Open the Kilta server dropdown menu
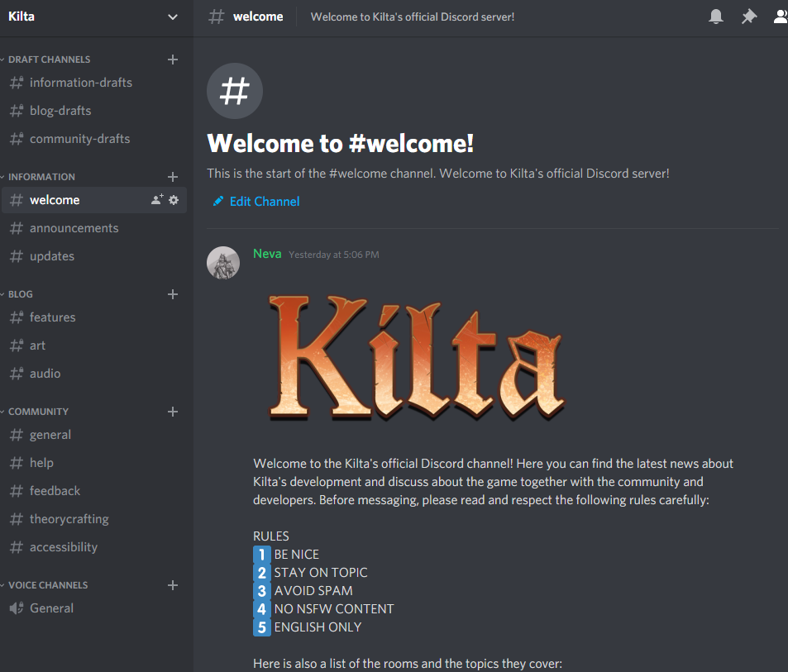This screenshot has width=788, height=672. click(172, 17)
